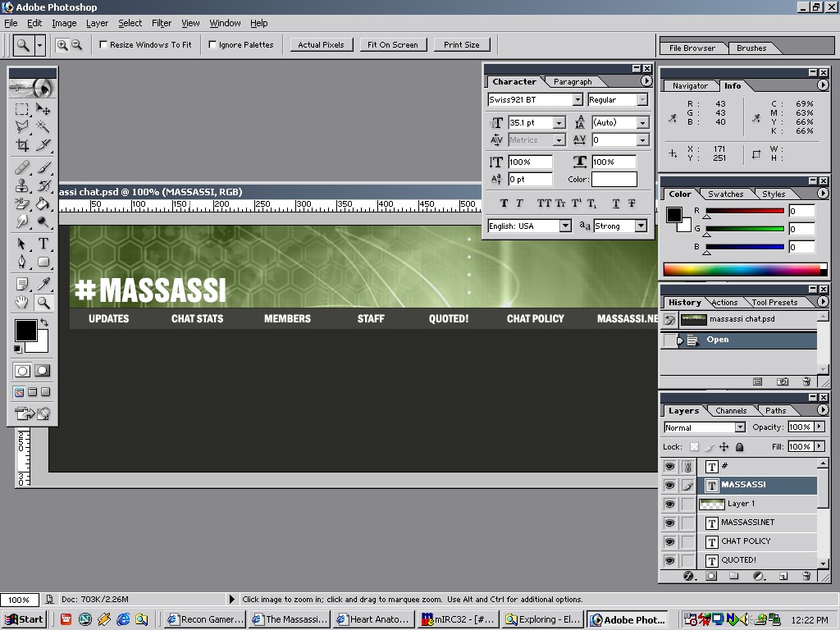
Task: Switch to mIRC32 in the taskbar
Action: [459, 619]
